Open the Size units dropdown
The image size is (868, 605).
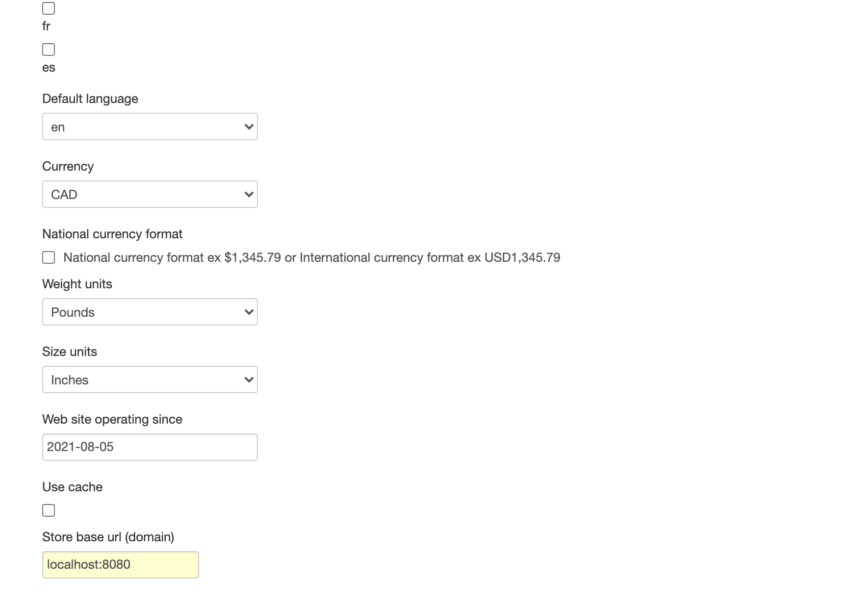pyautogui.click(x=150, y=379)
